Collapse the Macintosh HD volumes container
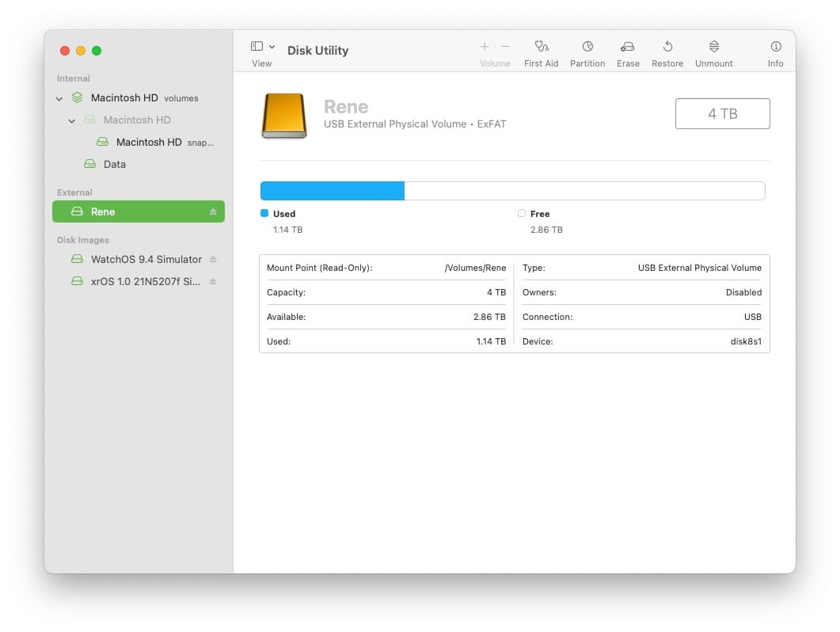Screen dimensions: 840x632 pyautogui.click(x=59, y=99)
